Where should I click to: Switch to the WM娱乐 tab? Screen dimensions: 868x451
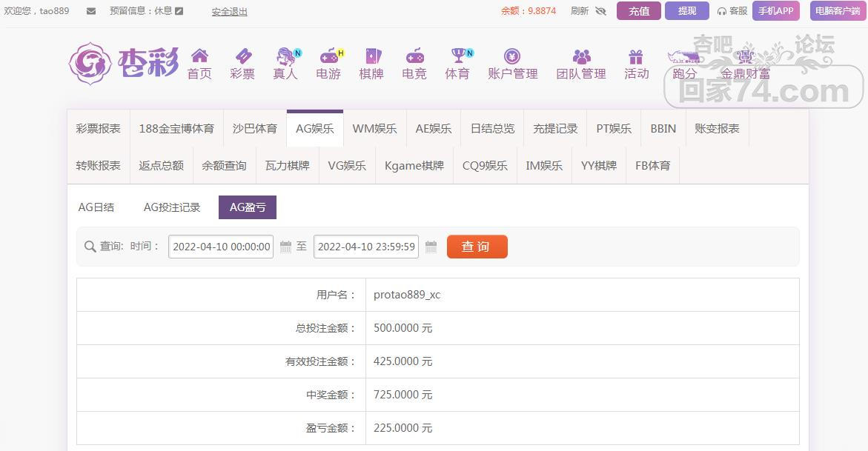point(374,128)
